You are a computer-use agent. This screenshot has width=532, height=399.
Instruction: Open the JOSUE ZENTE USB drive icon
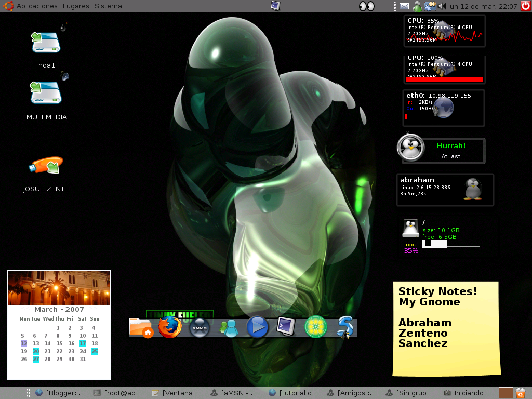(46, 165)
